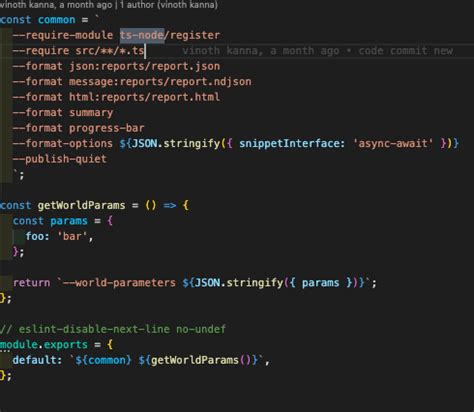Screen dimensions: 474x412
Task: Click the 'return' keyword
Action: 31,283
